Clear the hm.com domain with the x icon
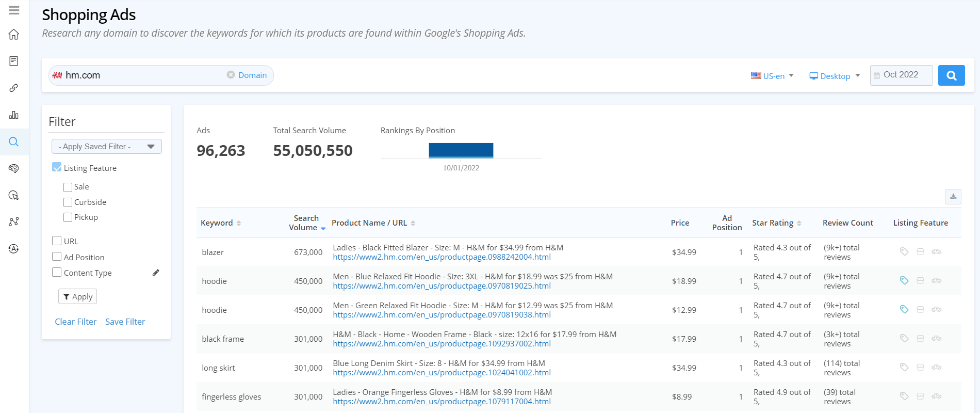The height and width of the screenshot is (413, 980). pyautogui.click(x=231, y=75)
